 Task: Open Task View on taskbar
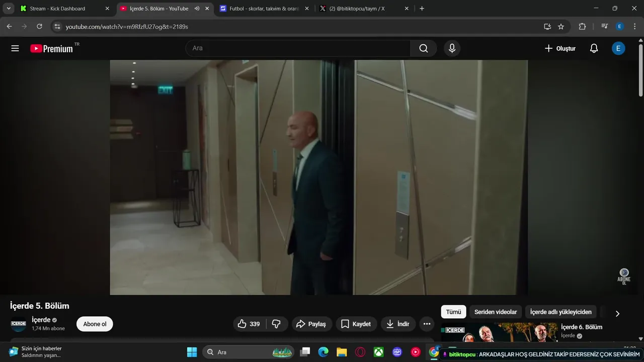pyautogui.click(x=305, y=352)
